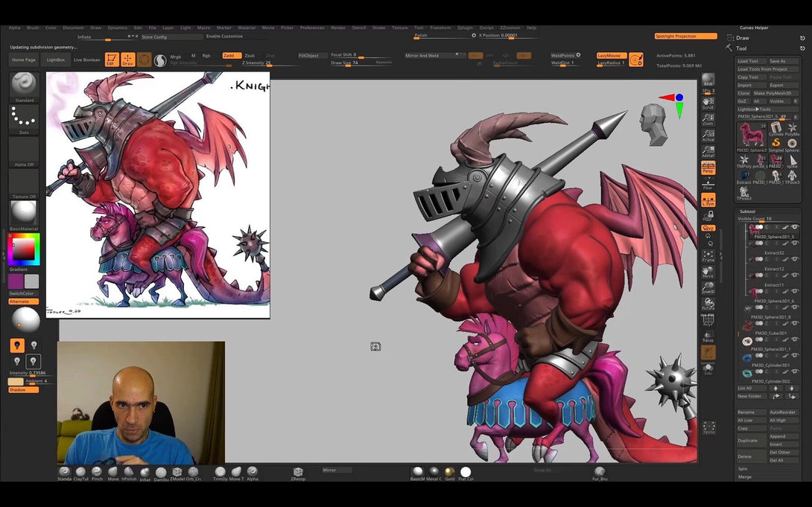Toggle Solo mode

click(708, 369)
